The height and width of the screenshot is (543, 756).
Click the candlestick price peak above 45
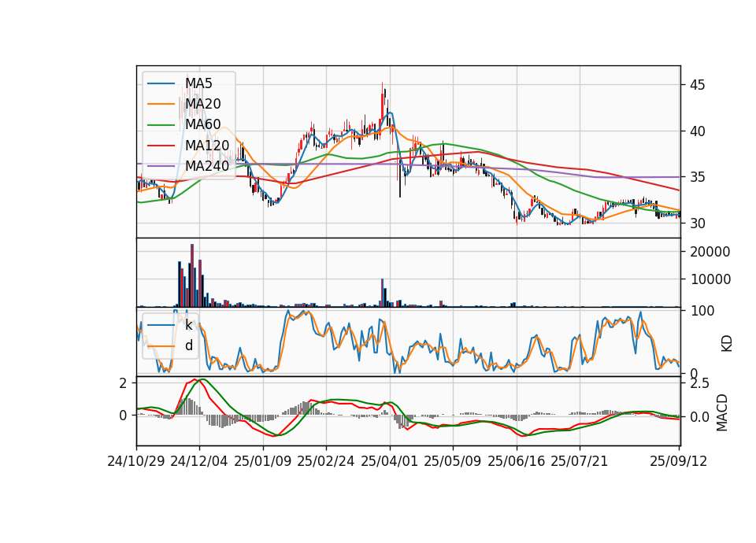383,102
